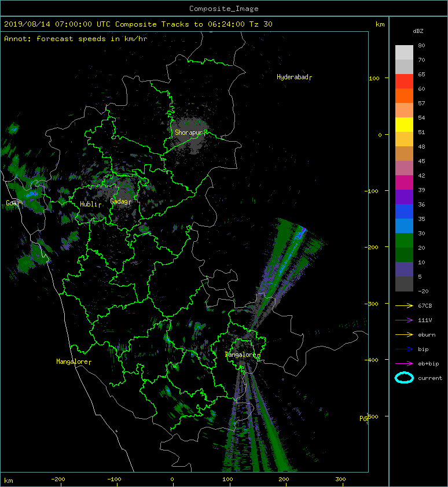Pick the brown 45–48 dBZ swatch
Image resolution: width=448 pixels, height=487 pixels.
404,153
